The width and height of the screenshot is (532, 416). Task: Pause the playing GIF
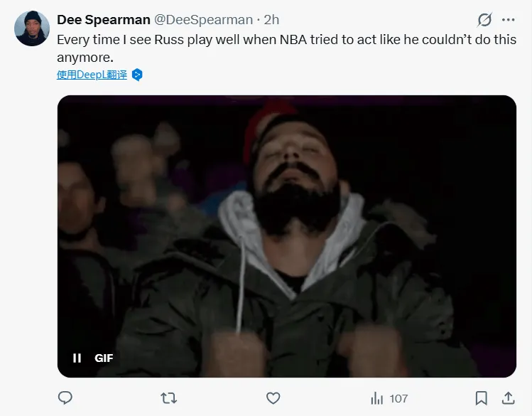click(x=77, y=358)
